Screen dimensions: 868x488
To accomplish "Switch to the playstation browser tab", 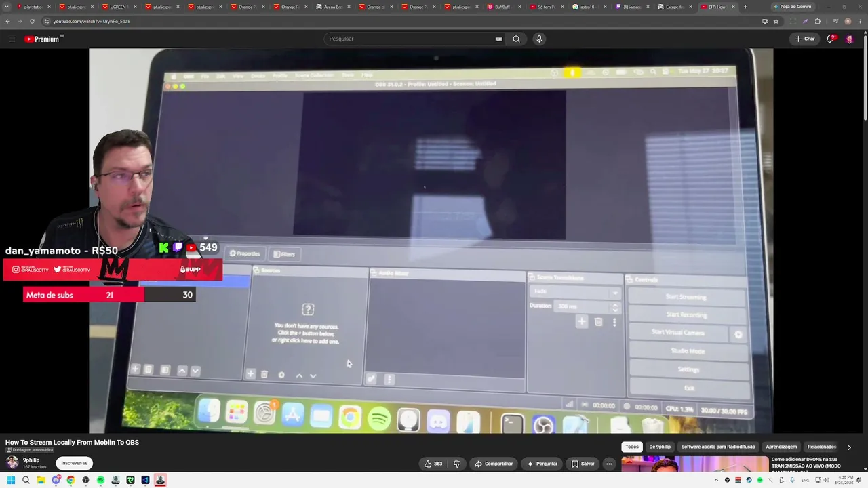I will point(34,7).
